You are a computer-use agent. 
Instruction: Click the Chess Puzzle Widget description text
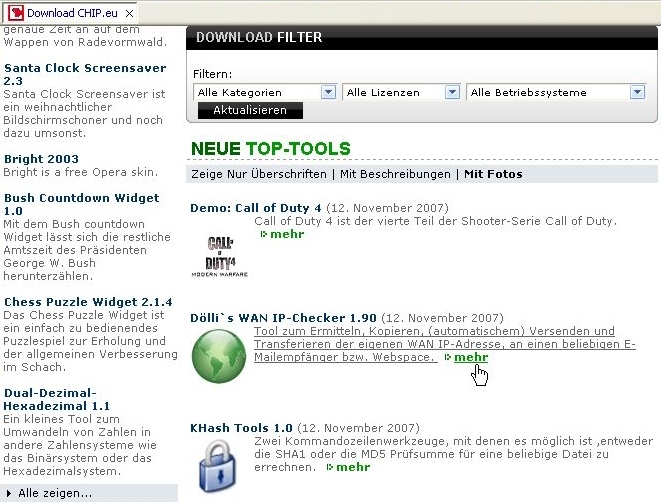pyautogui.click(x=90, y=341)
